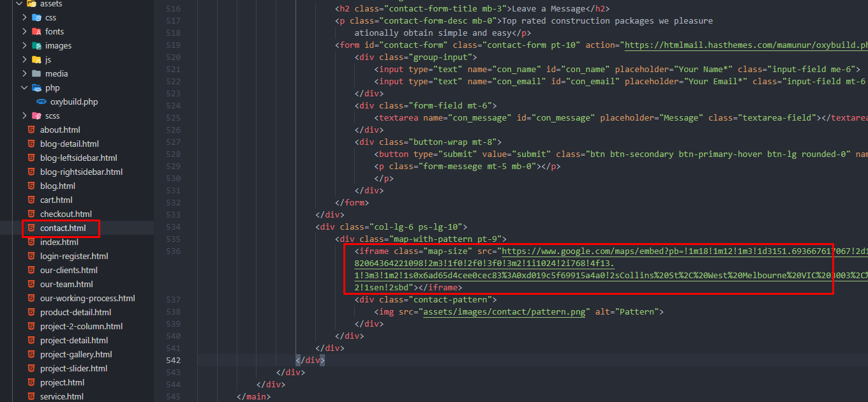Open project-gallery.html file
868x402 pixels.
tap(75, 355)
